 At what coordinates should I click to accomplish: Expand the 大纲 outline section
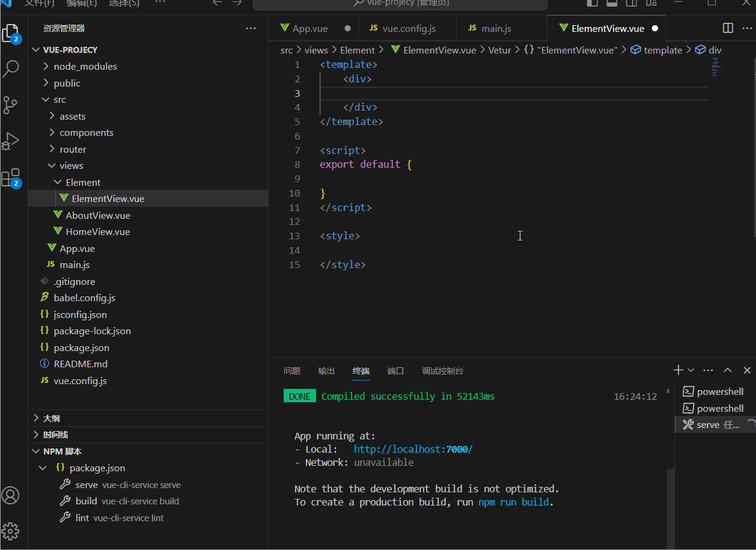[x=148, y=418]
